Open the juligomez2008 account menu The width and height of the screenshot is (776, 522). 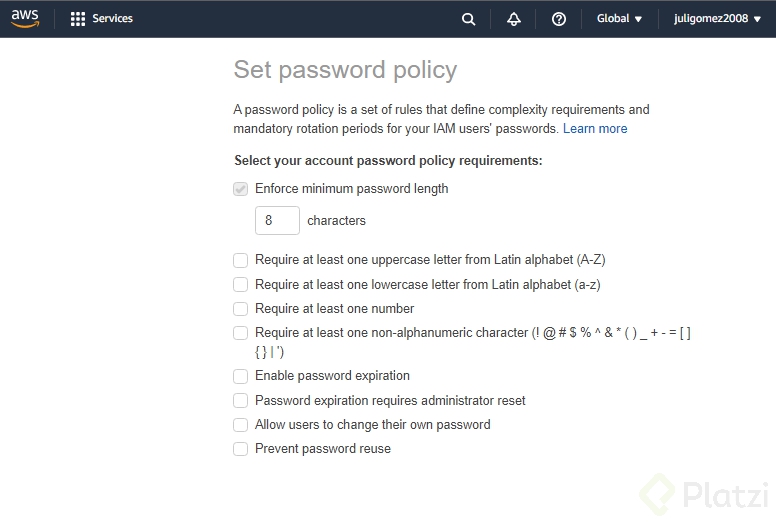coord(717,18)
